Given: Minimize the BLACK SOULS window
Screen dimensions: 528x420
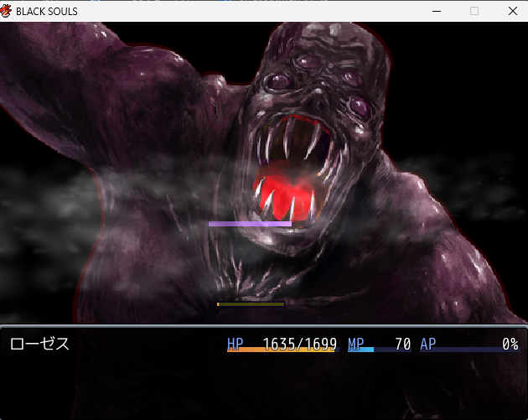Looking at the screenshot, I should click(x=437, y=11).
